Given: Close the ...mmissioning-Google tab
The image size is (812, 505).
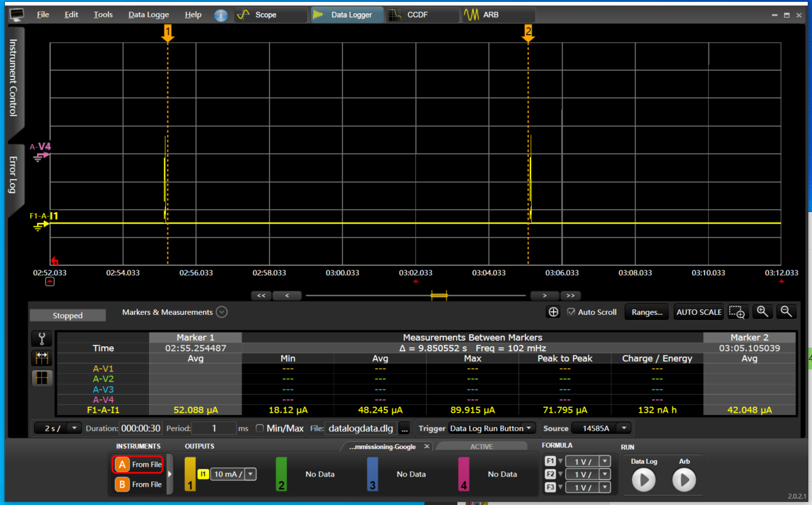Looking at the screenshot, I should point(427,446).
